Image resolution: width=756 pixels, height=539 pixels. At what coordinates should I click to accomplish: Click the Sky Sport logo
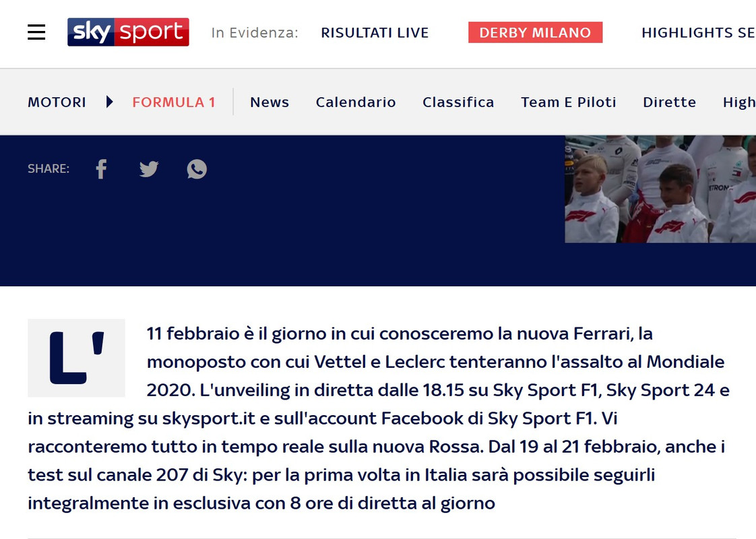pyautogui.click(x=128, y=32)
